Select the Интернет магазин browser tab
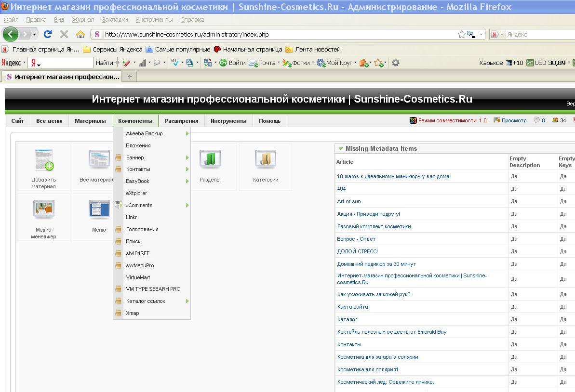The image size is (575, 392). [x=63, y=77]
